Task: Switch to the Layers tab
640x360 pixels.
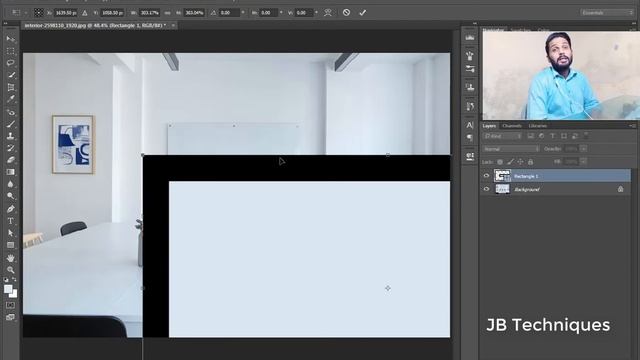Action: 489,126
